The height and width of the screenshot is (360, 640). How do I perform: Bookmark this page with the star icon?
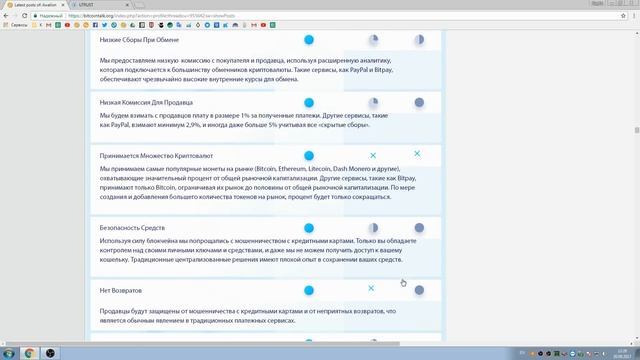(x=623, y=16)
